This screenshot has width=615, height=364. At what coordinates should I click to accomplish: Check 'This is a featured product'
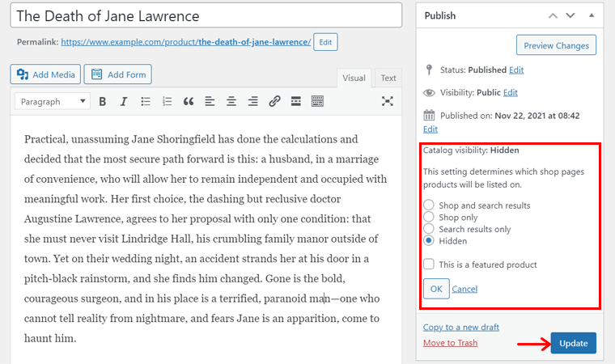[x=429, y=265]
